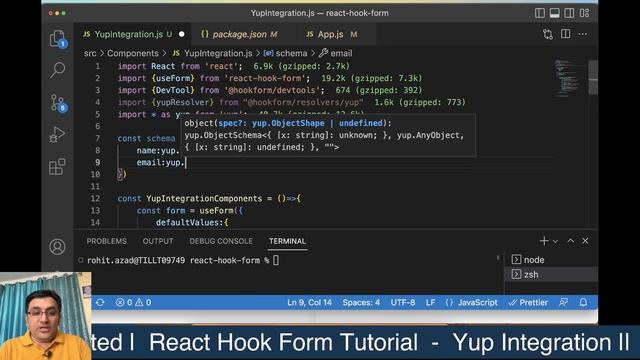Screen dimensions: 640x360
Task: Open notifications bell icon
Action: [583, 302]
